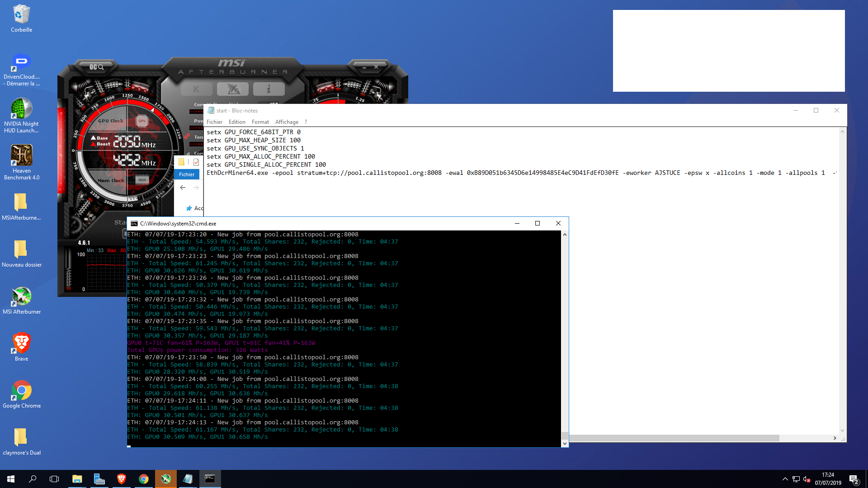This screenshot has width=868, height=488.
Task: Click the MEM chip icon on clock gauge
Action: point(142,180)
